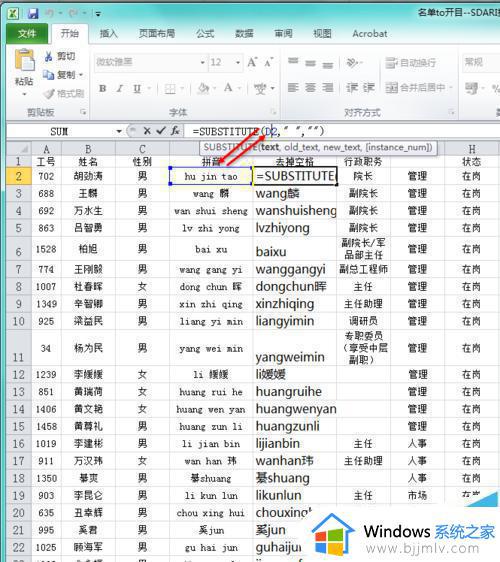Click the decrease indent icon

351,88
